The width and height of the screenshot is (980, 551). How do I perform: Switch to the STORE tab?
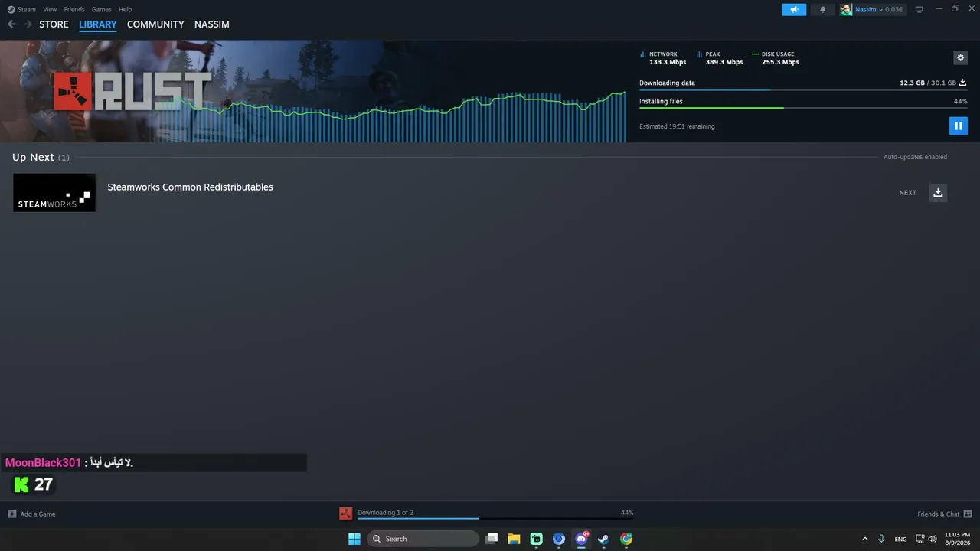pyautogui.click(x=54, y=24)
